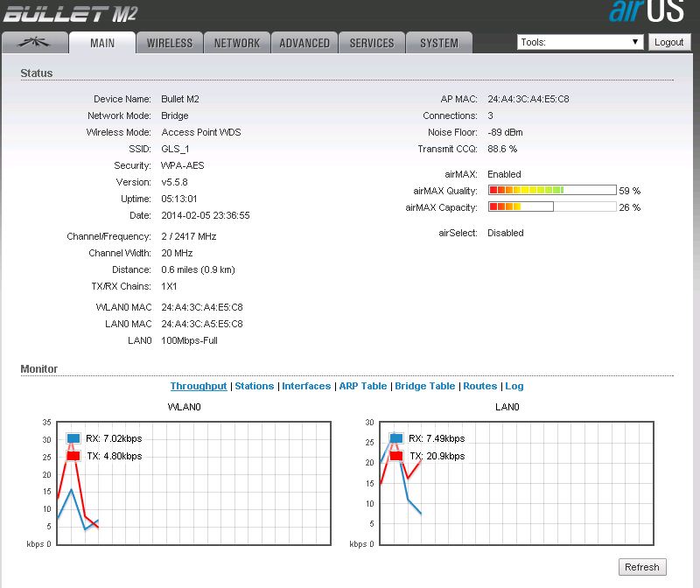The image size is (700, 588).
Task: Open the Ubiquiti logo tab
Action: pos(35,43)
